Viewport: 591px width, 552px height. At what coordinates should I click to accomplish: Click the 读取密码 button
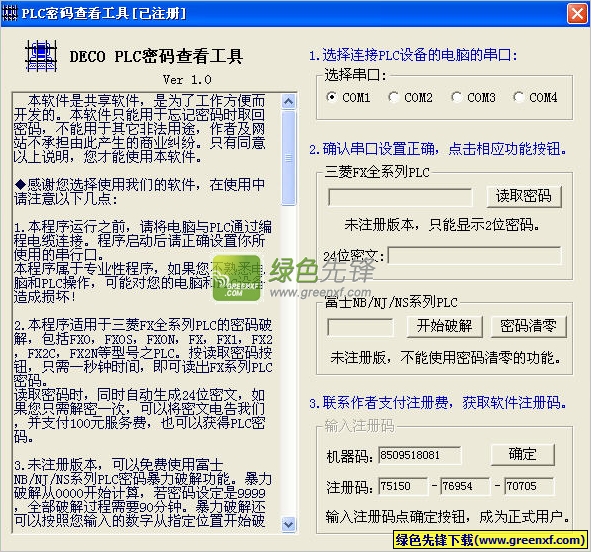[524, 196]
